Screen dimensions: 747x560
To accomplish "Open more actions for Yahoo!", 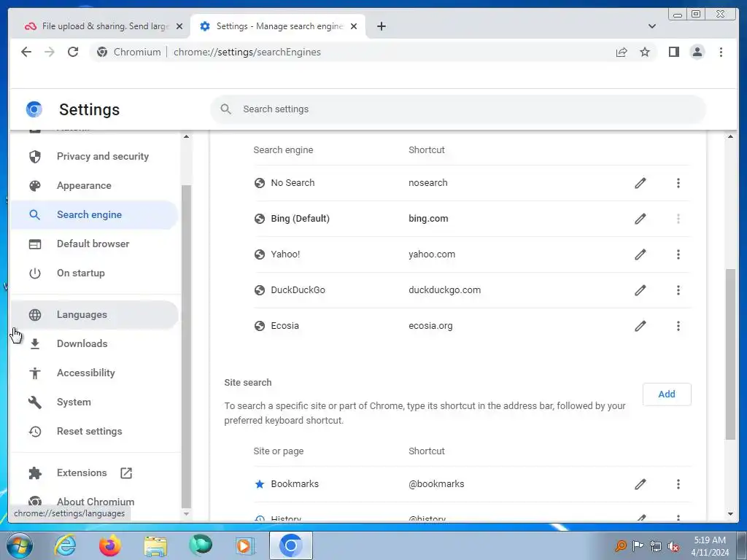I will coord(678,254).
